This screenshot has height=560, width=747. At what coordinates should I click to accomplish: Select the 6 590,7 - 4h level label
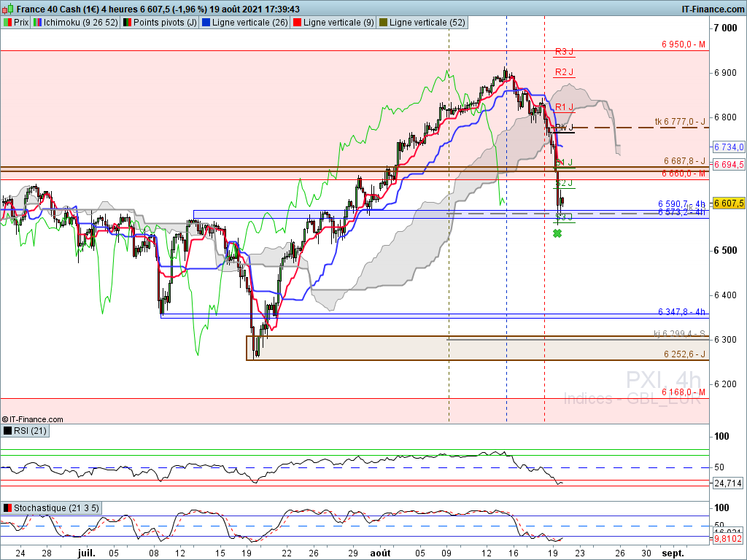682,204
